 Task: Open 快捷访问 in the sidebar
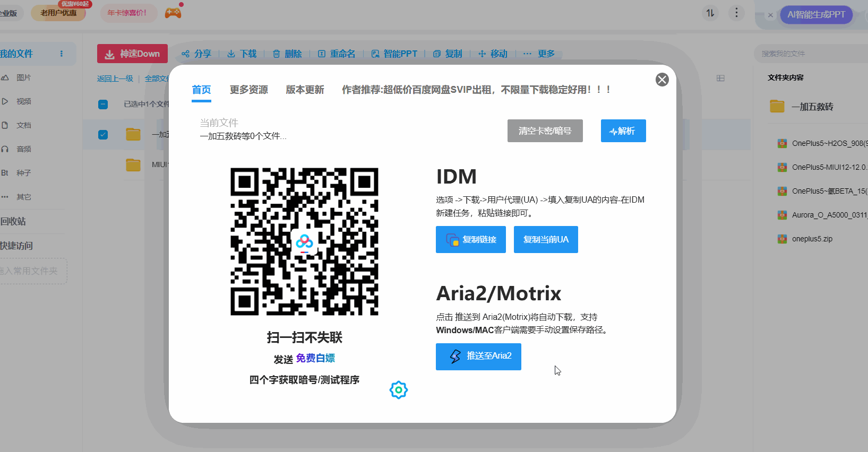pos(16,246)
